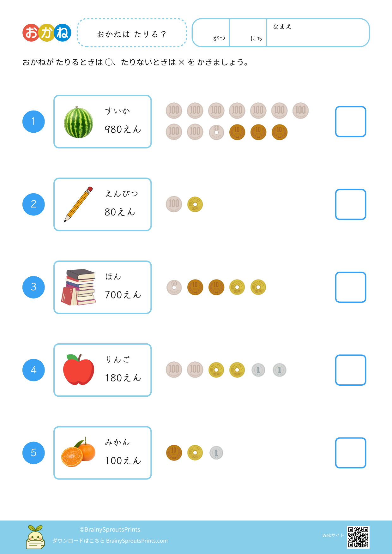This screenshot has height=554, width=392.
Task: Mark the answer box for the mandarin
Action: tap(350, 453)
